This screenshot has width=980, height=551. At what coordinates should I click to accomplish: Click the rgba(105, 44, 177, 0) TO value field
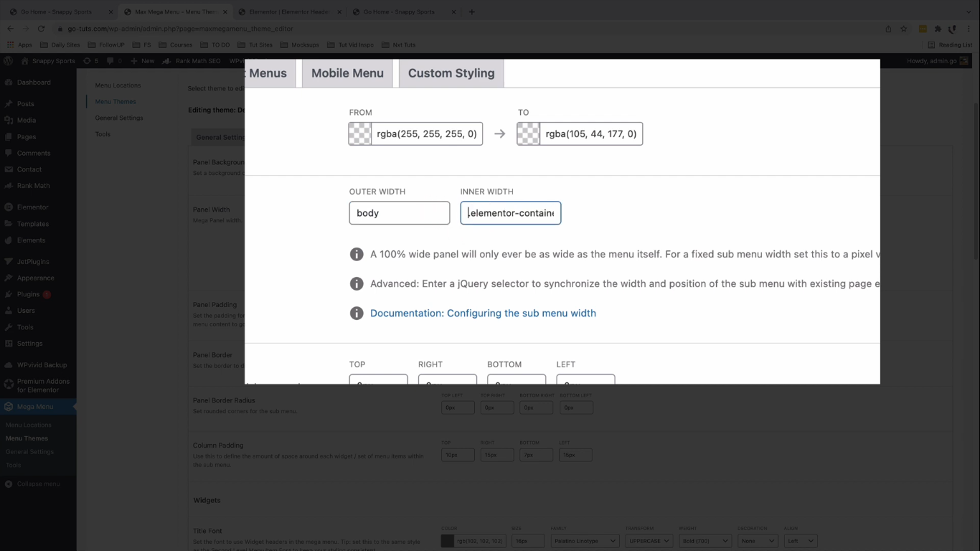(591, 133)
